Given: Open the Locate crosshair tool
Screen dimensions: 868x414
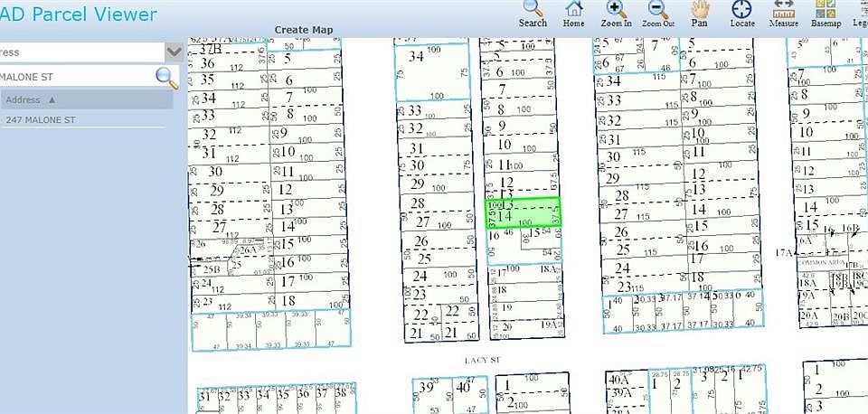Looking at the screenshot, I should pos(741,14).
